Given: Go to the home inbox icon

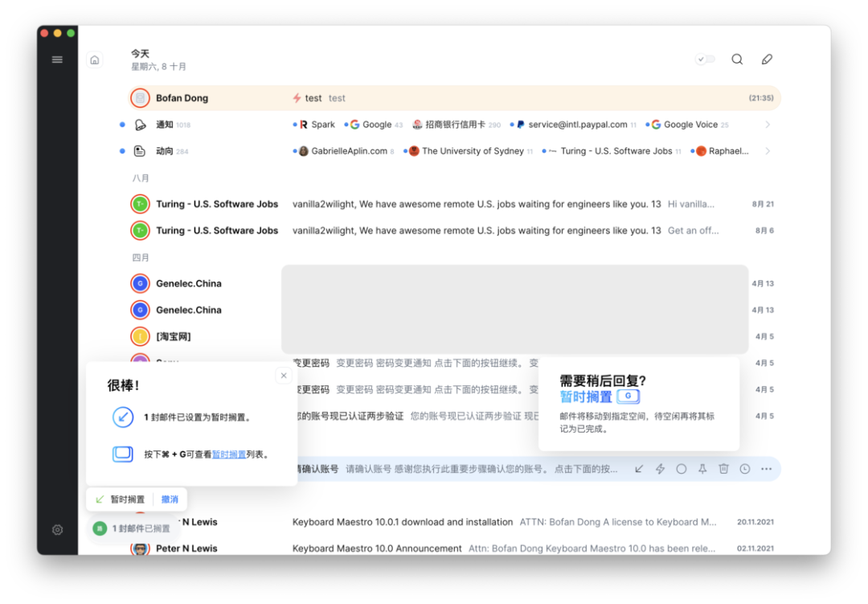Looking at the screenshot, I should click(95, 60).
